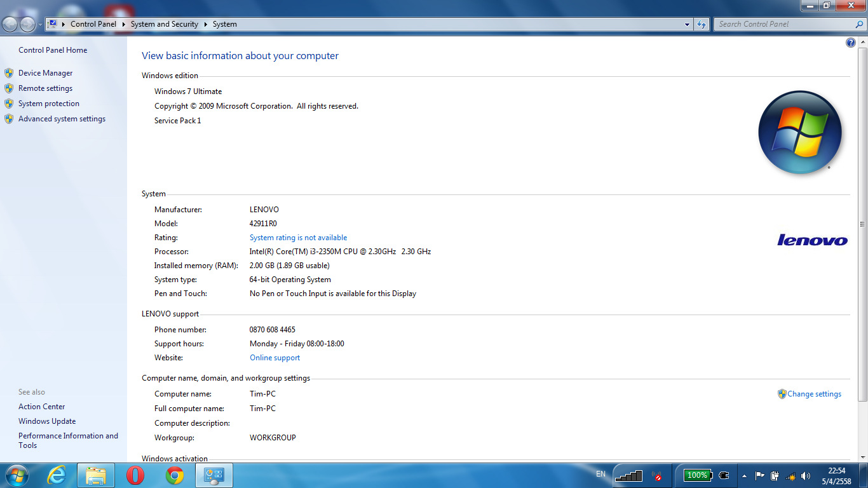The height and width of the screenshot is (488, 868).
Task: Click the vertical scrollbar thumb
Action: (862, 224)
